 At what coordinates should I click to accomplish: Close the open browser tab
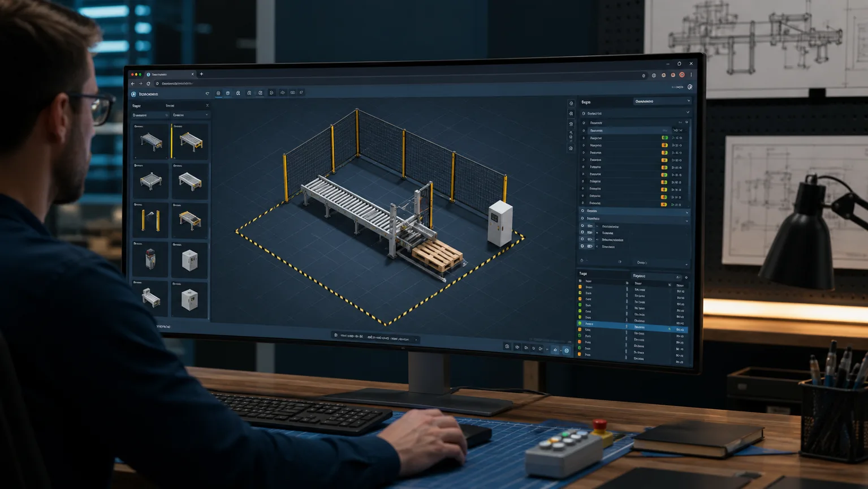click(192, 74)
